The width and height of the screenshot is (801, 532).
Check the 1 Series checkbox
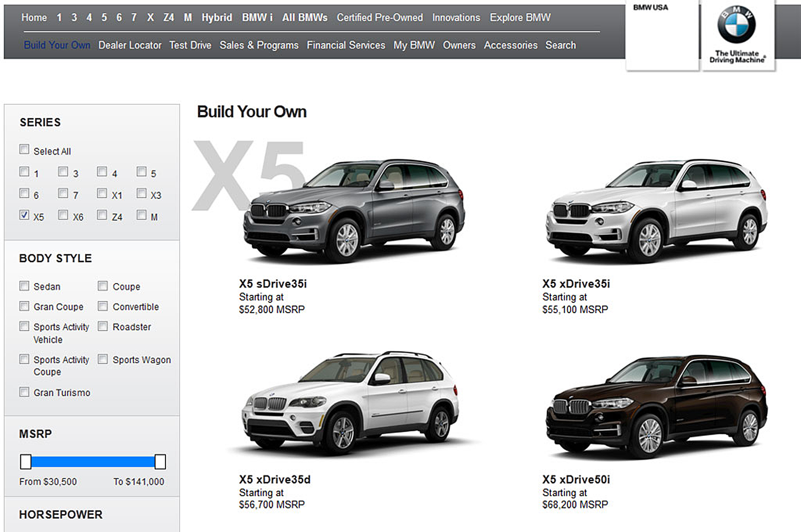24,171
